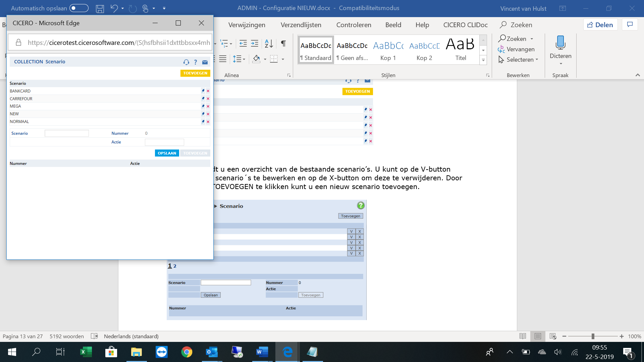644x362 pixels.
Task: Click the Nederlands (standaard) language indicator
Action: (131, 336)
